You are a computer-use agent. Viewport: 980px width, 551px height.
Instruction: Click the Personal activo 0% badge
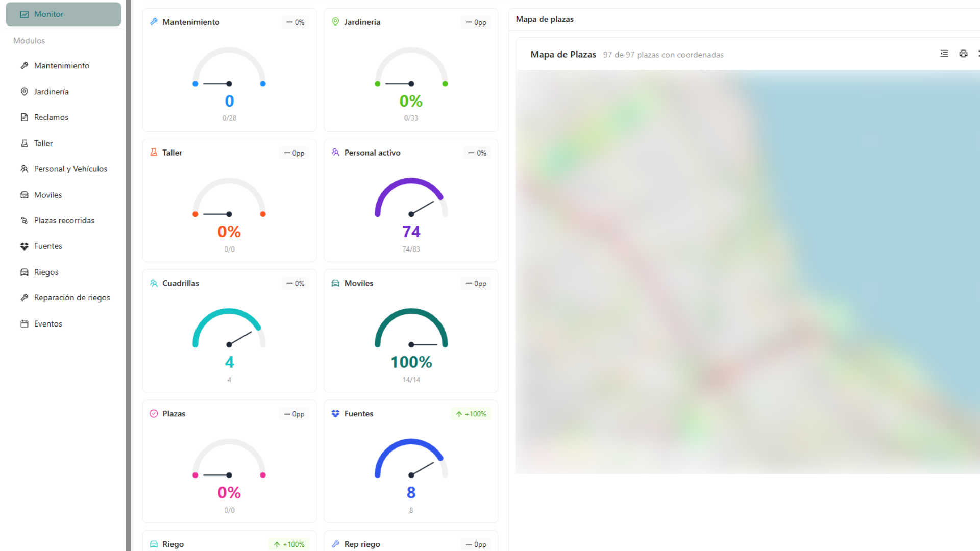[x=477, y=153]
